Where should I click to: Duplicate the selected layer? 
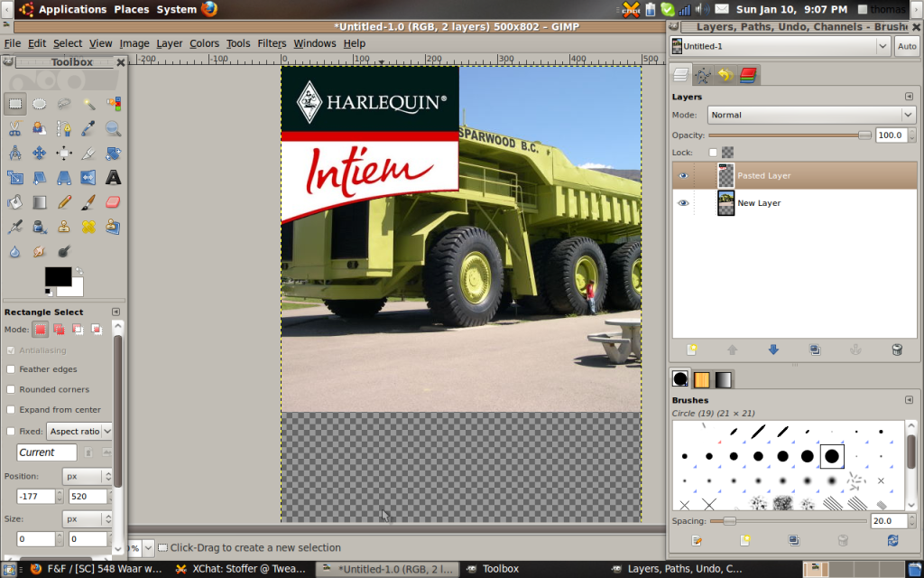[x=815, y=350]
